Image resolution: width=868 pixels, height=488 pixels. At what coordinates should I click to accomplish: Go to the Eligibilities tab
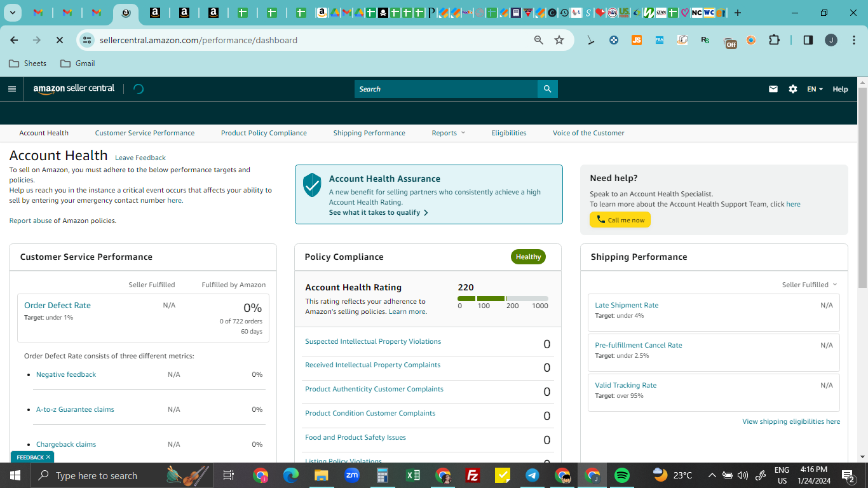pos(509,133)
